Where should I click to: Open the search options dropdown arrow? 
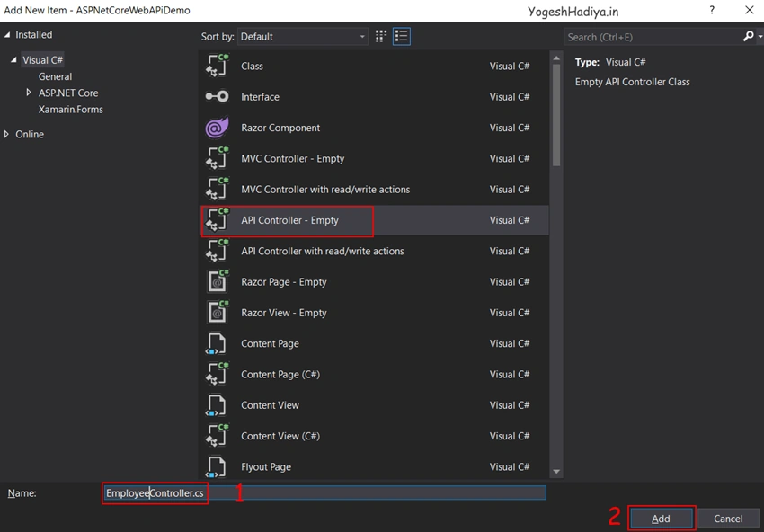point(760,37)
